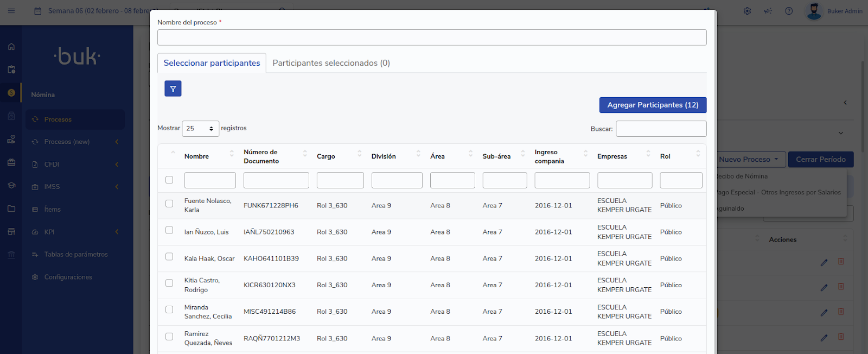The width and height of the screenshot is (868, 354).
Task: Expand the CFDI sidebar submenu
Action: click(x=75, y=165)
